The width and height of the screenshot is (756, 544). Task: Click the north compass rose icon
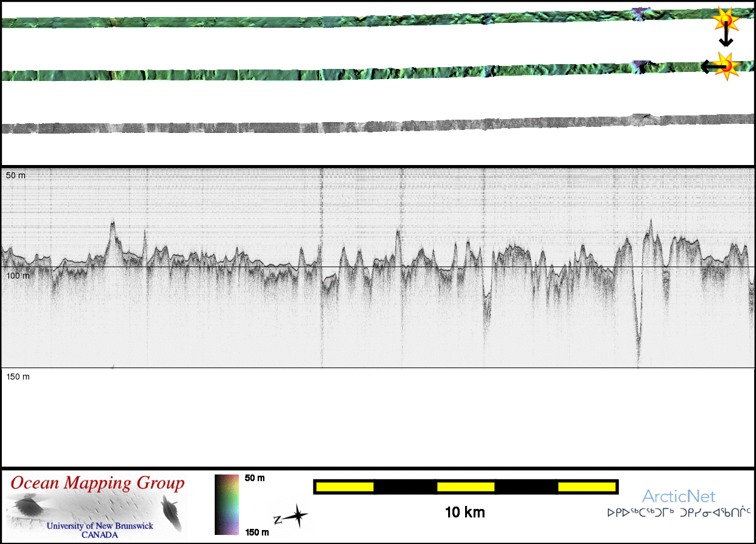pos(291,517)
